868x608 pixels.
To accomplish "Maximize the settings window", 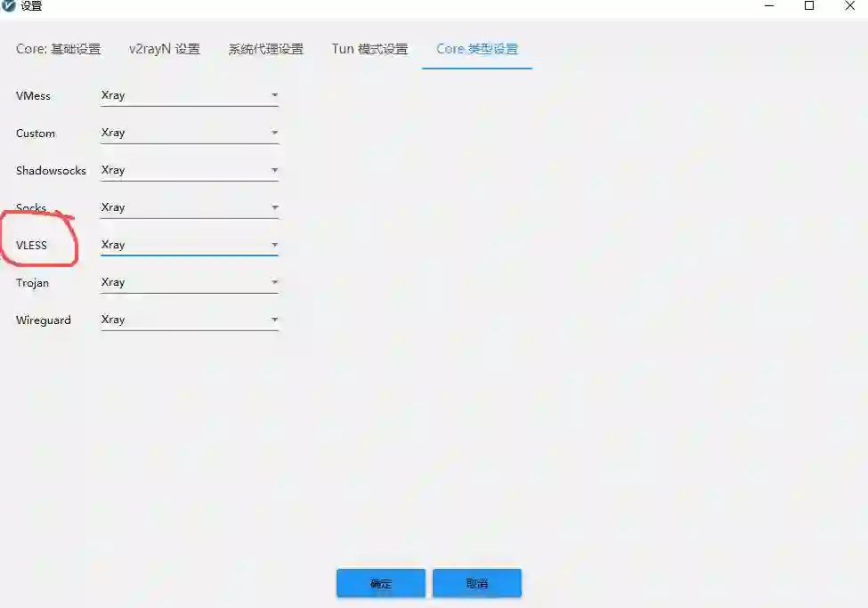I will click(x=809, y=6).
